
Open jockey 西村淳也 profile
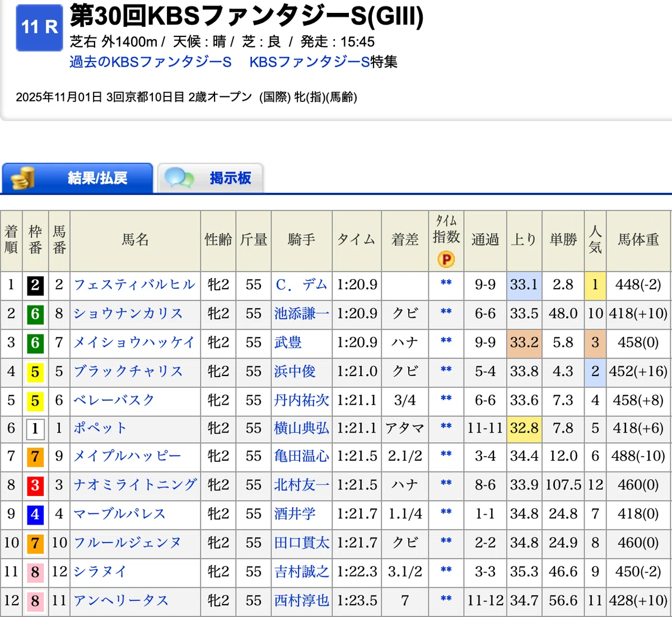coord(302,601)
